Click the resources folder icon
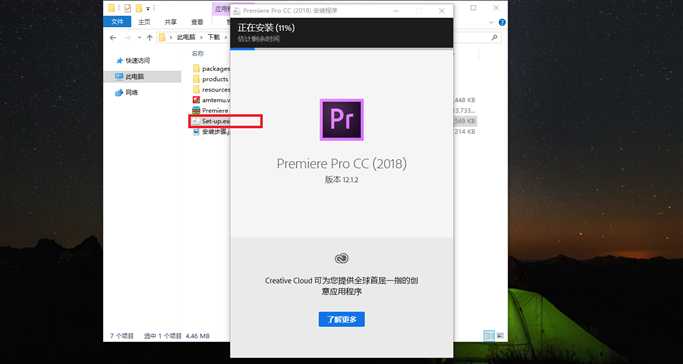The image size is (683, 364). [x=196, y=90]
